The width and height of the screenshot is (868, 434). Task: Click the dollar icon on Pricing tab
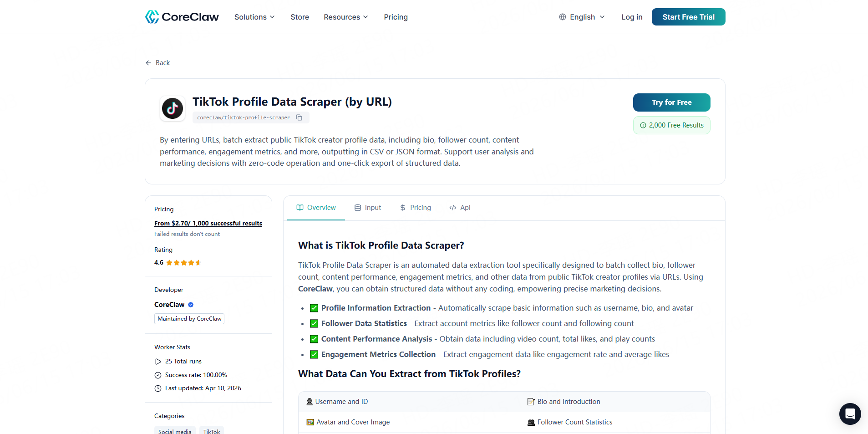(x=403, y=208)
